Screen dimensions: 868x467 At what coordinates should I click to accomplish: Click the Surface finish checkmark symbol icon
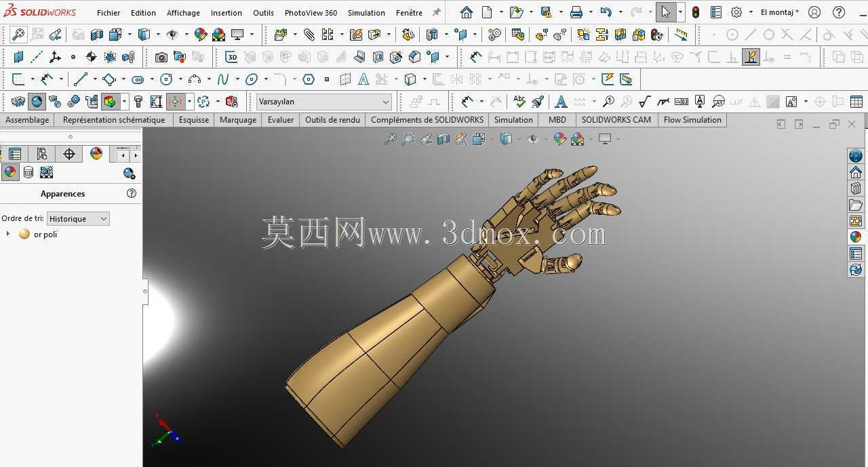645,102
